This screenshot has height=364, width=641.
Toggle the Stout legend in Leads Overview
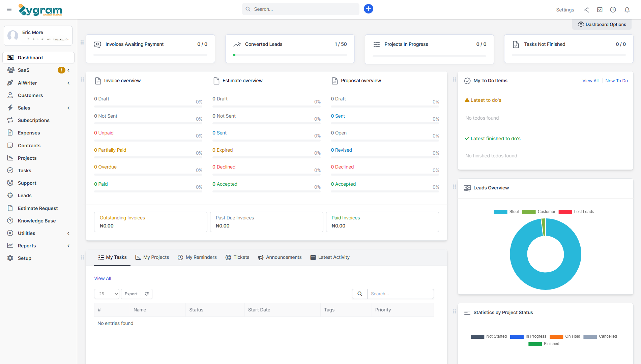506,212
